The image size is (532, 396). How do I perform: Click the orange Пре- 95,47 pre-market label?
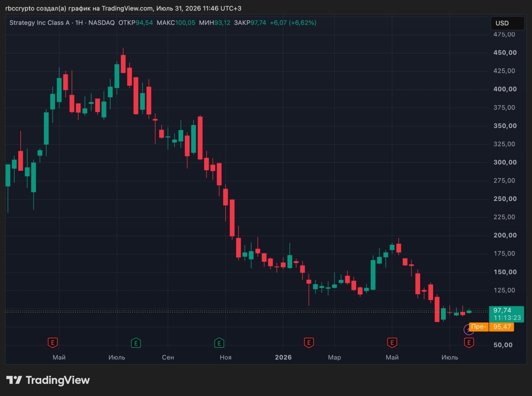[492, 327]
